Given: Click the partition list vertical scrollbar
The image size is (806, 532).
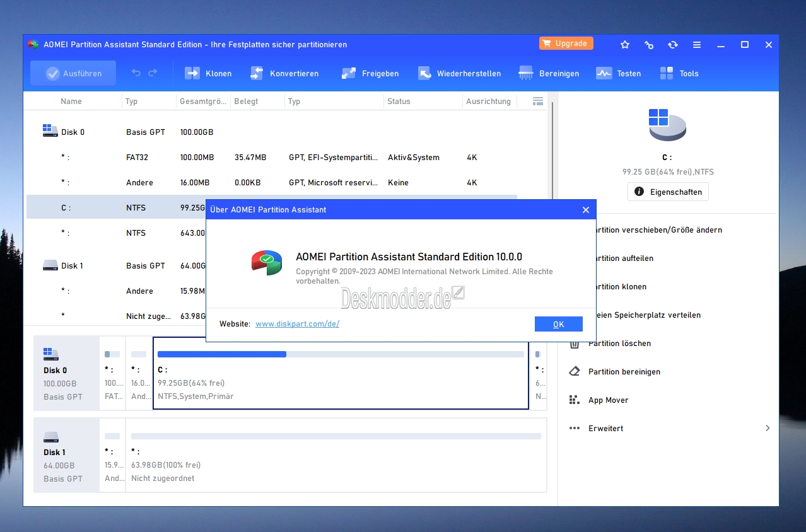Looking at the screenshot, I should click(x=552, y=151).
